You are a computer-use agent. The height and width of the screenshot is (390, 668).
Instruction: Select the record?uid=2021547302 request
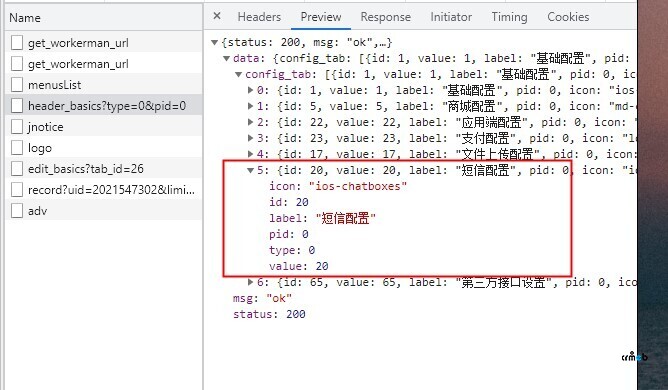[104, 190]
